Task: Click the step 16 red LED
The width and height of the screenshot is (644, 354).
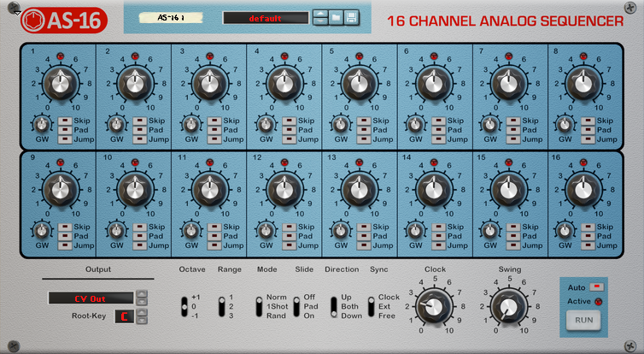Action: [583, 162]
